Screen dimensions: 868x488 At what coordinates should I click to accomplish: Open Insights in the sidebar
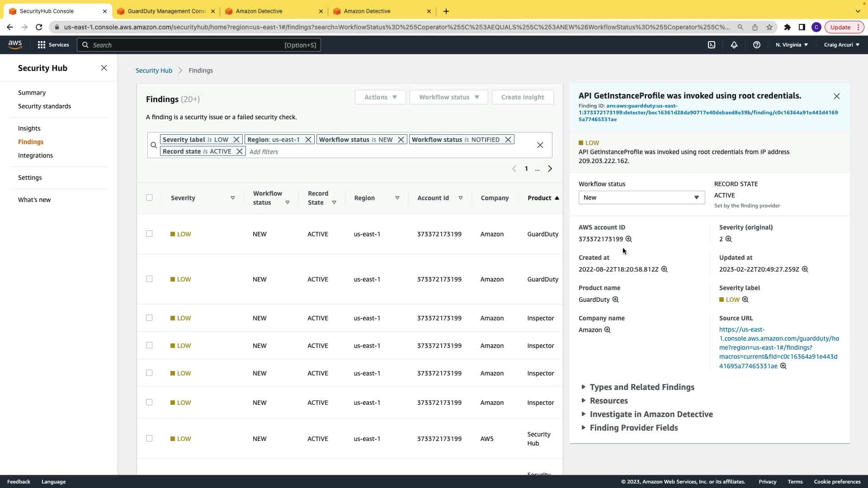(x=29, y=128)
